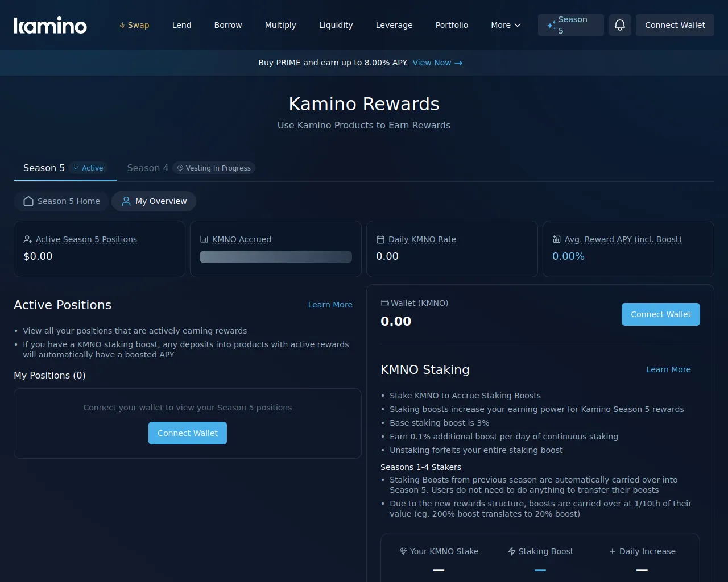Click the Wallet (KMNO) 0.00 balance

(396, 321)
